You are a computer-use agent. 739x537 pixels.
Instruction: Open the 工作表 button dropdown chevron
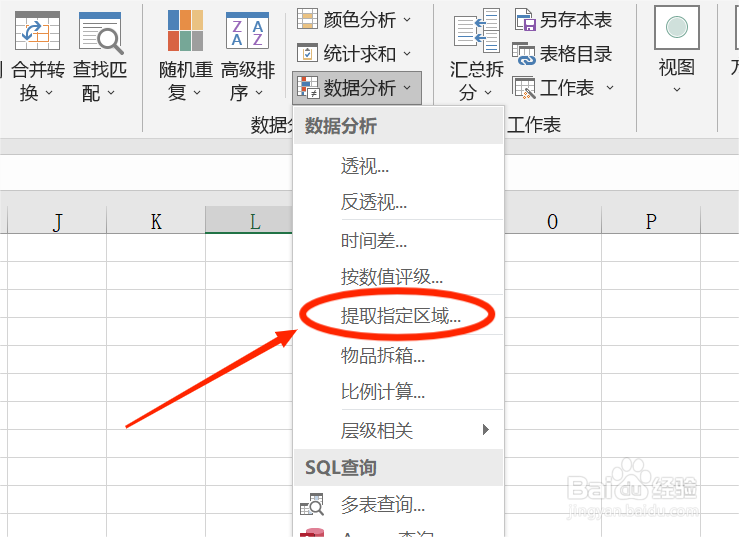point(610,88)
